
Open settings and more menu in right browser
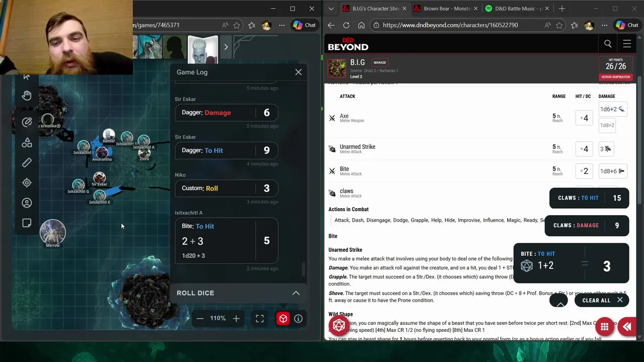pyautogui.click(x=604, y=25)
